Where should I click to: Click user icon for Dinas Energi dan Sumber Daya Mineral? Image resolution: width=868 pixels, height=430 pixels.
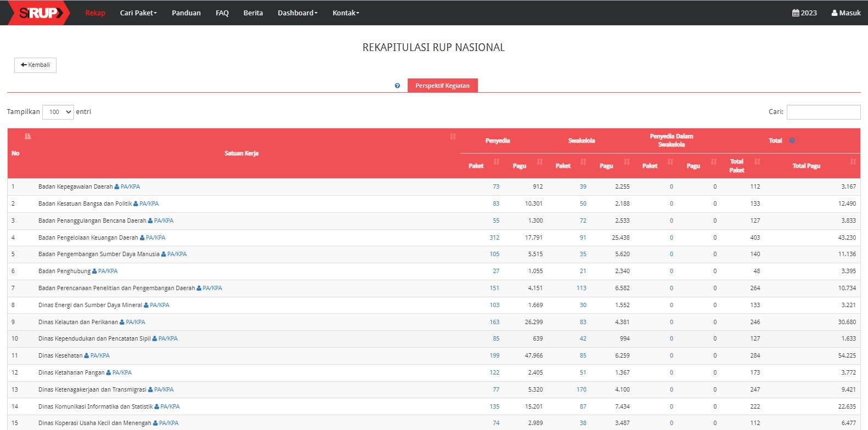point(146,305)
